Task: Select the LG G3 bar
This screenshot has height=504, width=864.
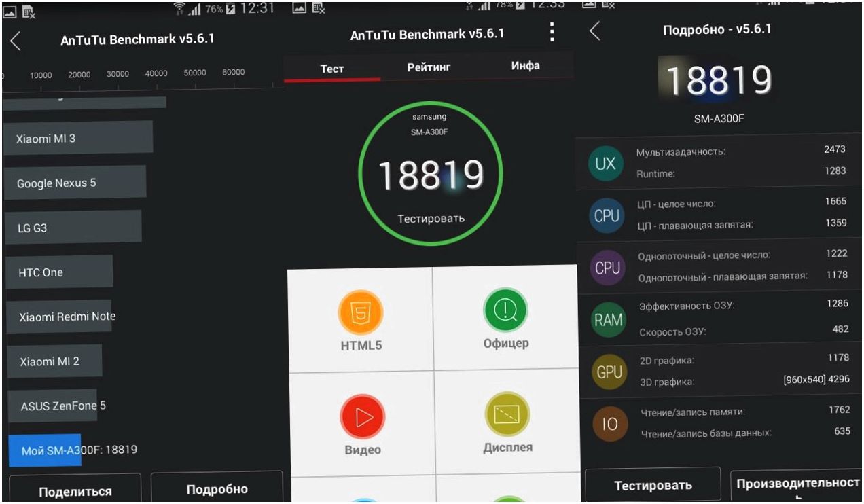Action: (x=73, y=228)
